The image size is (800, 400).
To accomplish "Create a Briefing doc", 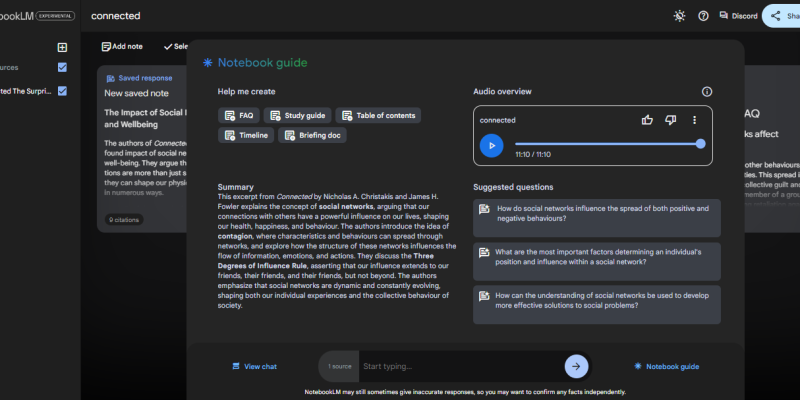I will click(x=312, y=135).
